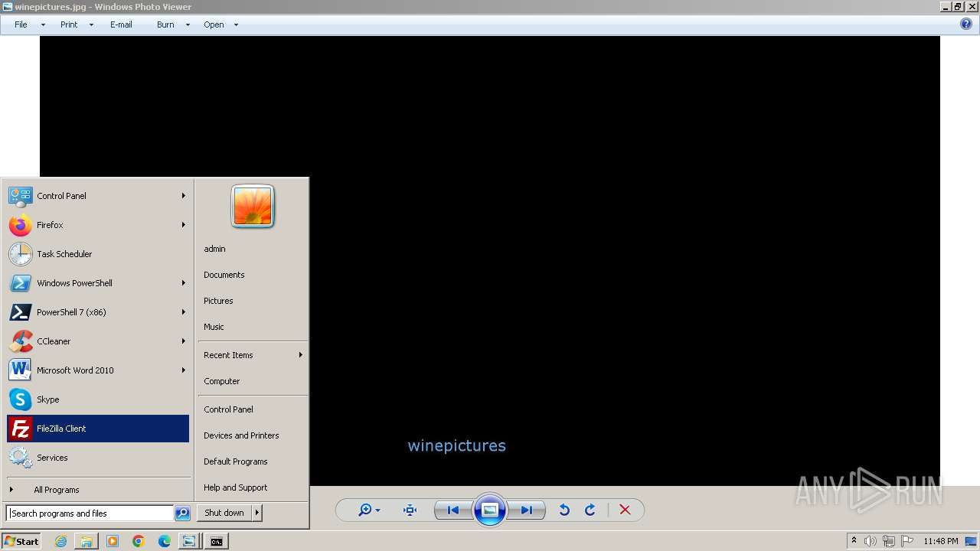Go to the next picture

click(x=527, y=510)
